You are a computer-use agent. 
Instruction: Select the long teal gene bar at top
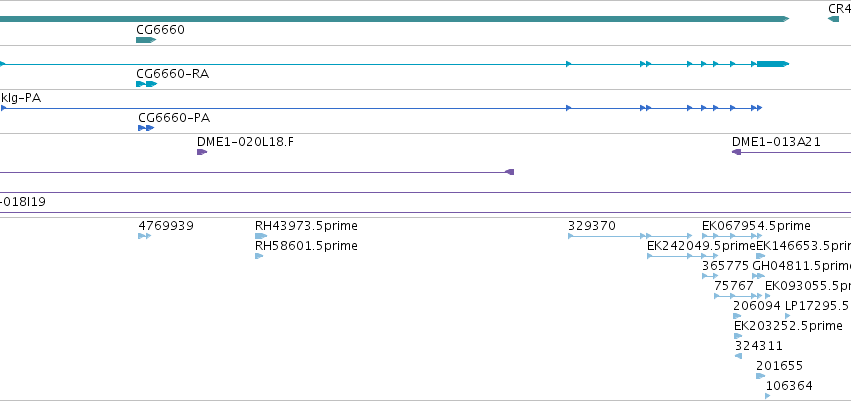[x=394, y=19]
